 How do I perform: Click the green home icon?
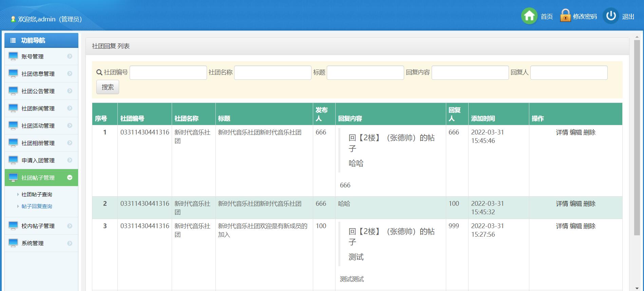point(529,16)
